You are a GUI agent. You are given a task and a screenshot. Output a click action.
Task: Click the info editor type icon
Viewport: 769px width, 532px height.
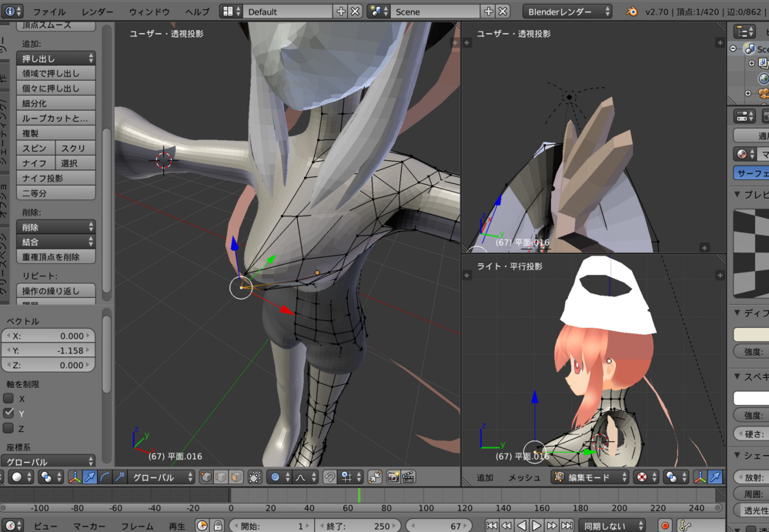(12, 11)
